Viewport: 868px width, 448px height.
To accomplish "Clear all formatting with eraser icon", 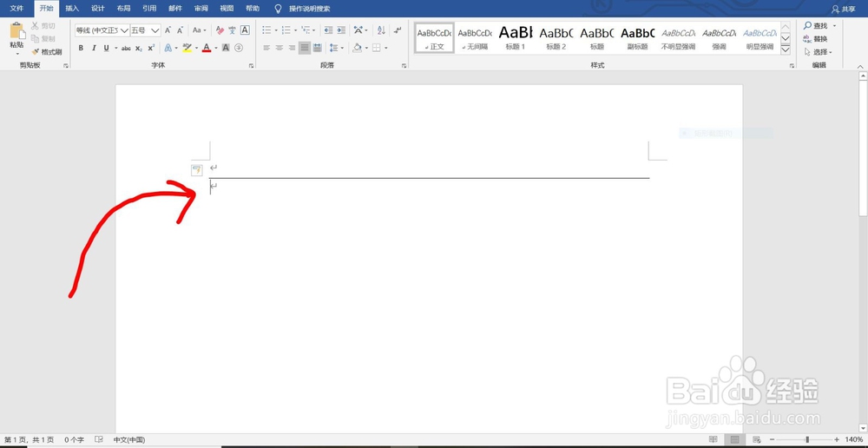I will click(220, 30).
